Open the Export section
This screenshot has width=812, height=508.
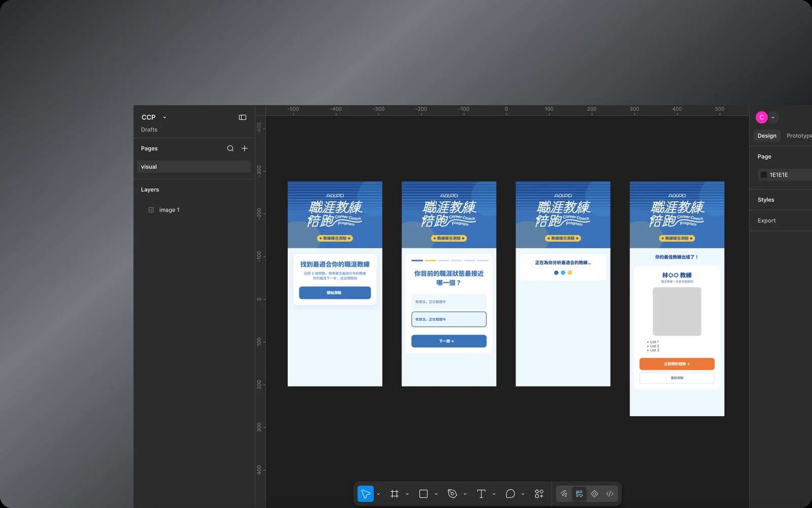766,220
